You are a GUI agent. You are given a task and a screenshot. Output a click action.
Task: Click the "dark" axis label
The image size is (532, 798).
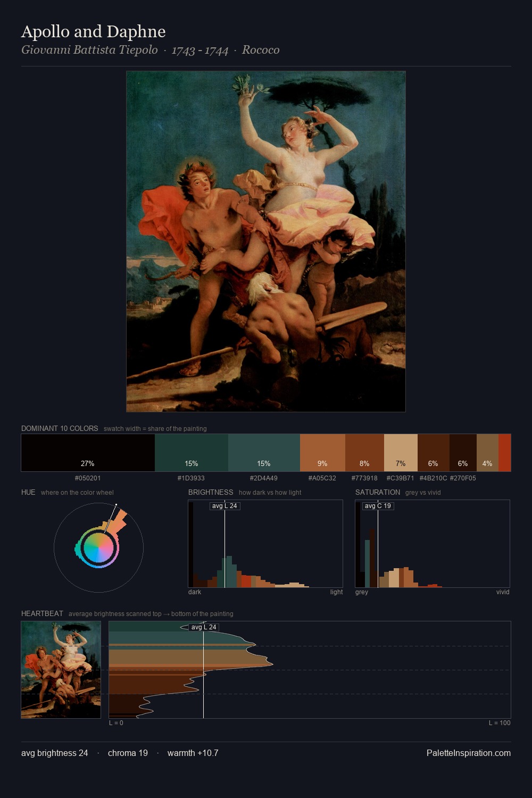tap(195, 592)
